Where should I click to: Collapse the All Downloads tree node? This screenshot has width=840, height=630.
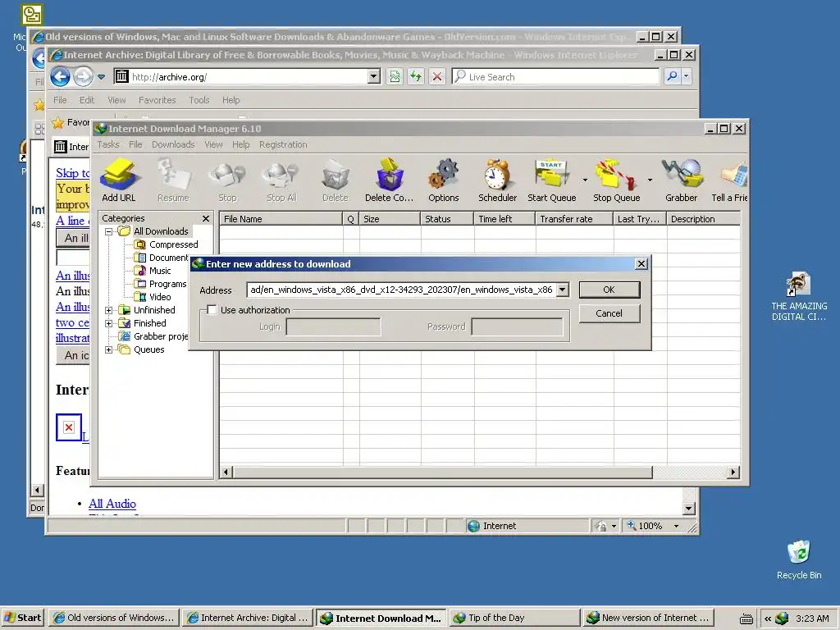109,231
